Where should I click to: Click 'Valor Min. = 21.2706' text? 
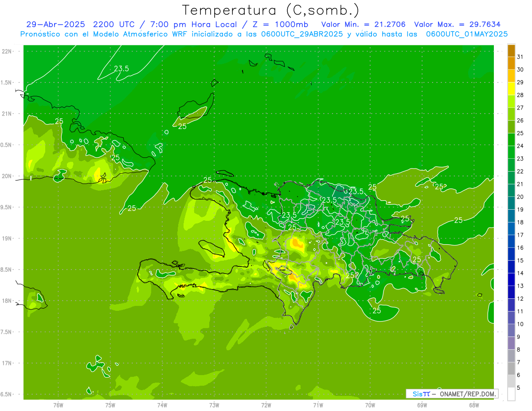[x=364, y=24]
